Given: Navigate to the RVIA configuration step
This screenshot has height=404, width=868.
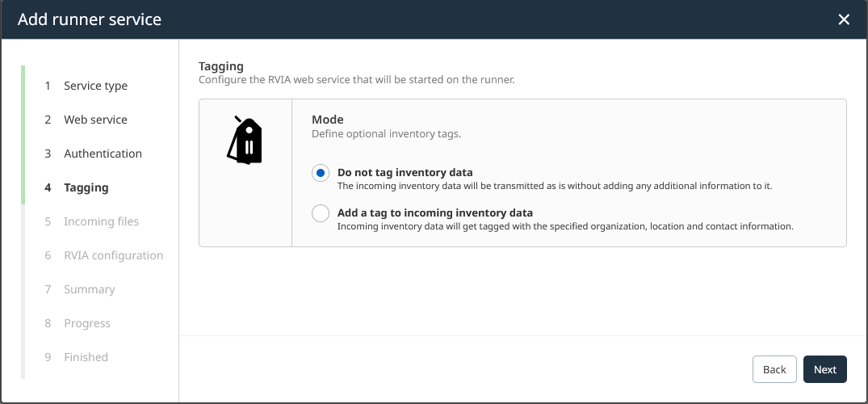Looking at the screenshot, I should pos(113,255).
